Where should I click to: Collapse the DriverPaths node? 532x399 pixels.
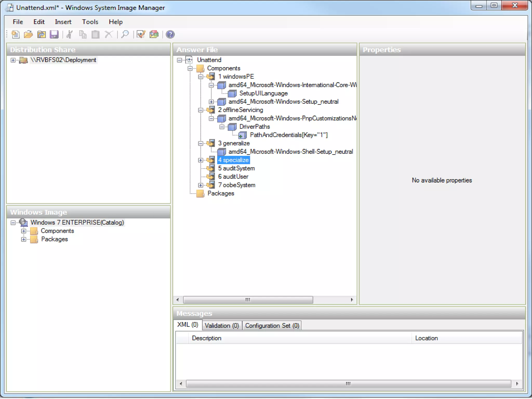pos(222,127)
